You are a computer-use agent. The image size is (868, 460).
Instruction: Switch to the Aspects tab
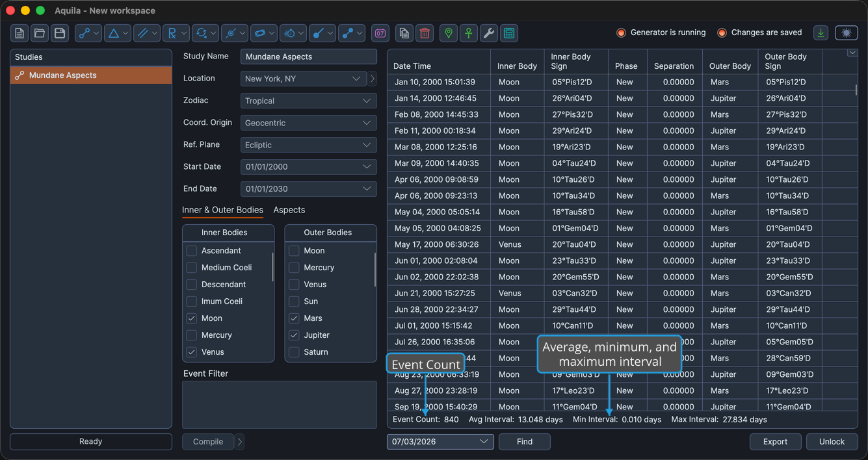point(289,210)
